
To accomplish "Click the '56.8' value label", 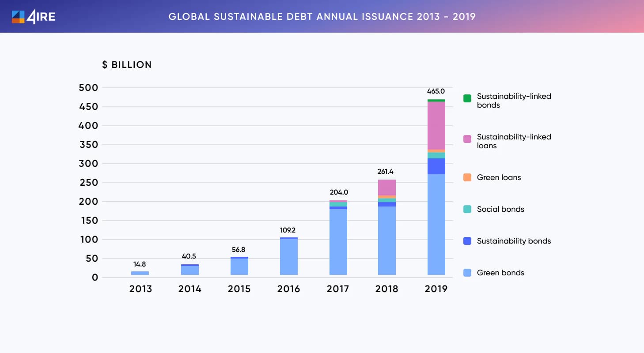I will tap(239, 250).
